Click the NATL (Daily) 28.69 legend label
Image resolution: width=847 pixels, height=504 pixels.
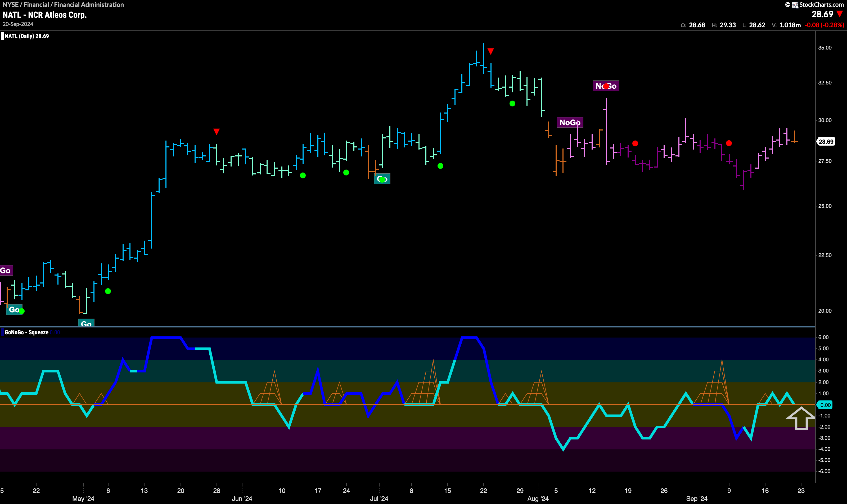(x=26, y=36)
